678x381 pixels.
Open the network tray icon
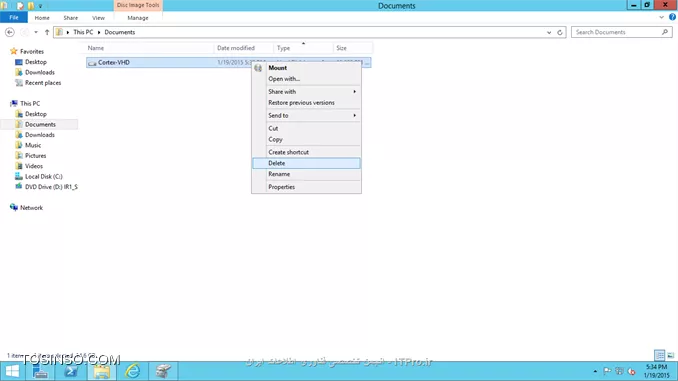(619, 371)
